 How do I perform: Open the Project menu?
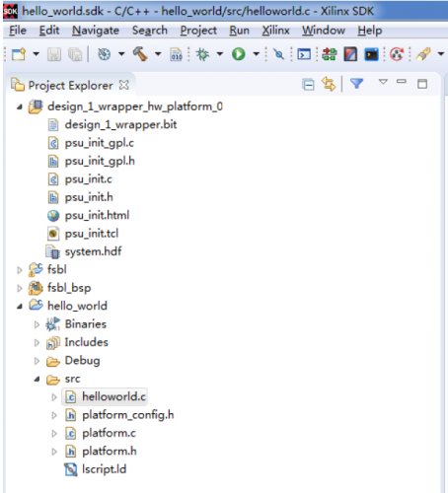[198, 31]
